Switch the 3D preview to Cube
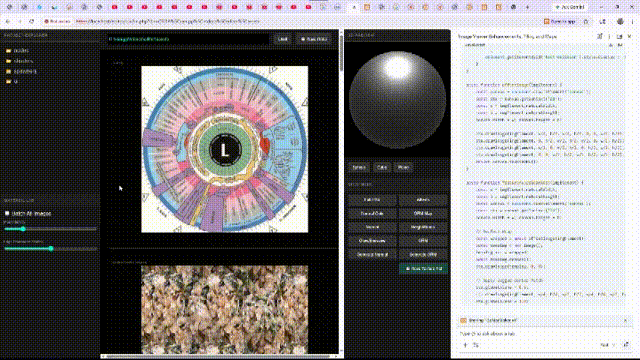 coord(382,167)
